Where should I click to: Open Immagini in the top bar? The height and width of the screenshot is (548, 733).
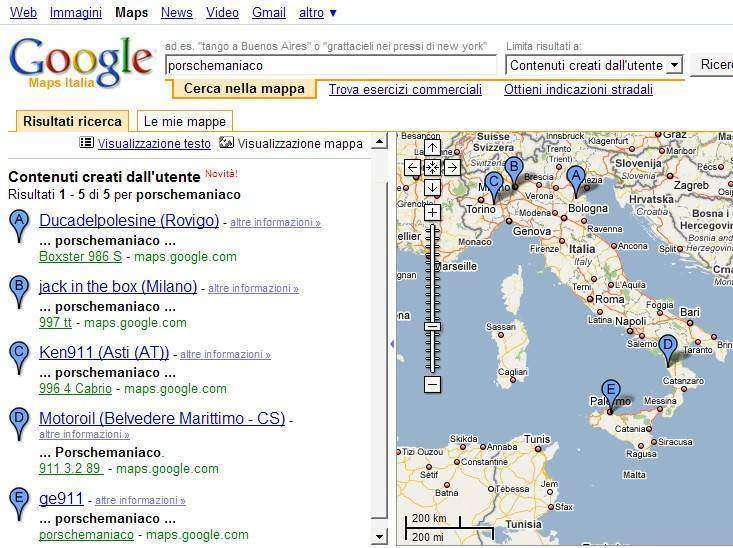(x=76, y=13)
